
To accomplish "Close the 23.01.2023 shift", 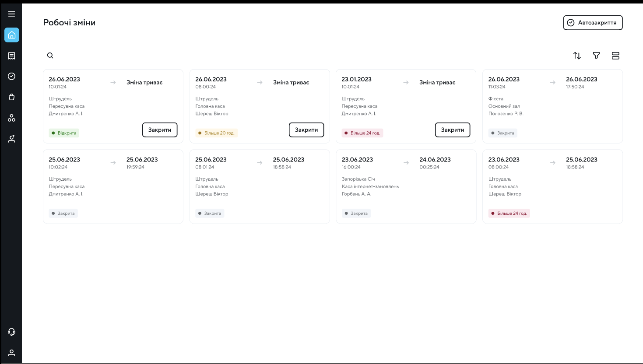I will pos(453,130).
